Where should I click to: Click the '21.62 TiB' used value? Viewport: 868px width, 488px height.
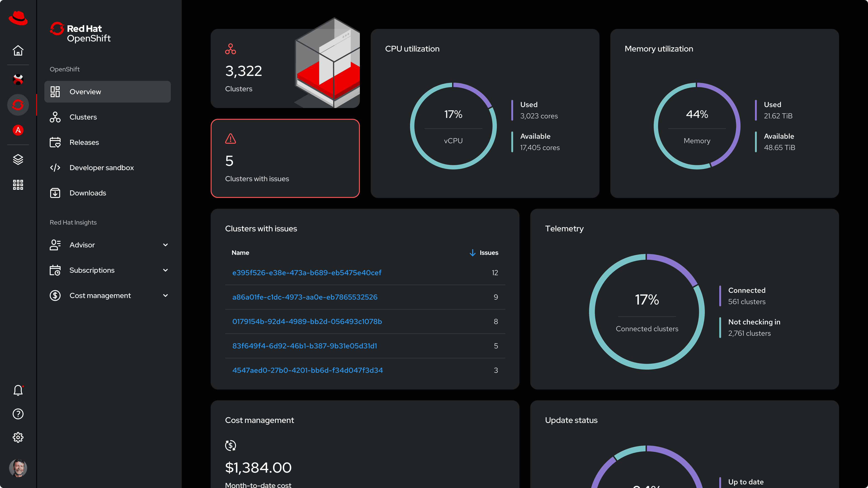click(x=778, y=116)
